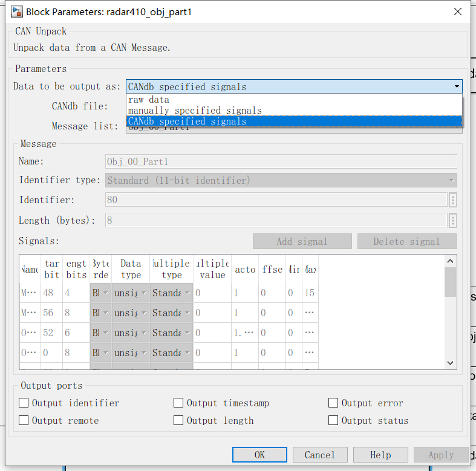This screenshot has width=476, height=471.
Task: Open the Length (bytes) three-dot button
Action: click(452, 221)
